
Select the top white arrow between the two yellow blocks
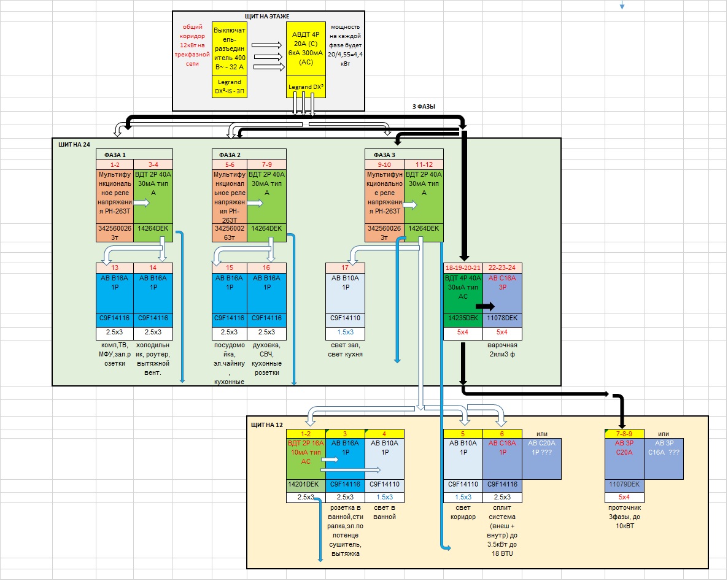coord(265,45)
